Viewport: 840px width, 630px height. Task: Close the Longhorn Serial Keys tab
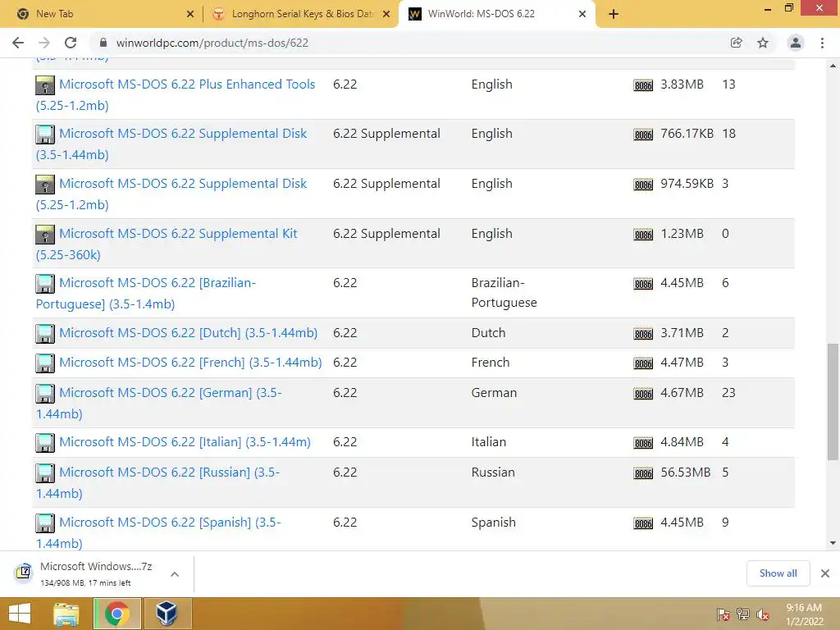tap(386, 14)
